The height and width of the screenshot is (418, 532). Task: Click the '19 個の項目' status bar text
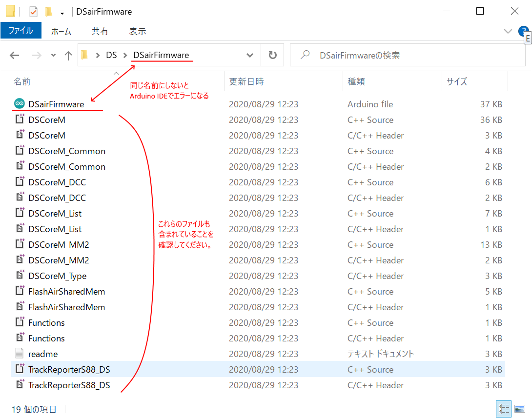34,409
